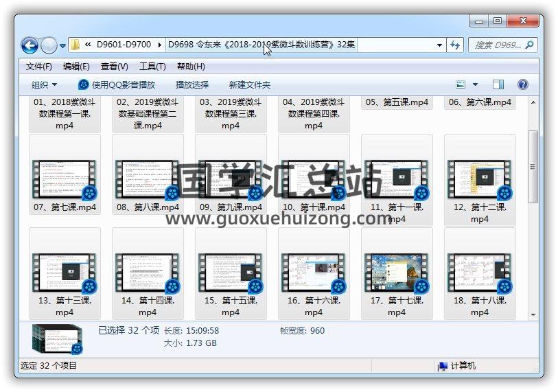Select the 16、第十六课.mp4 video thumbnail
The width and height of the screenshot is (558, 392).
coord(314,273)
